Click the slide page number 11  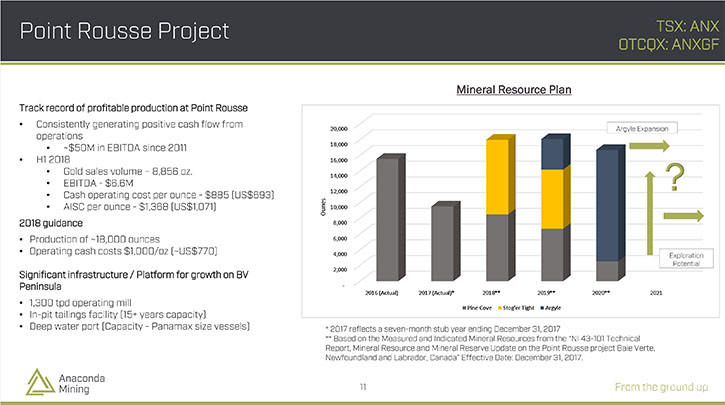[363, 387]
